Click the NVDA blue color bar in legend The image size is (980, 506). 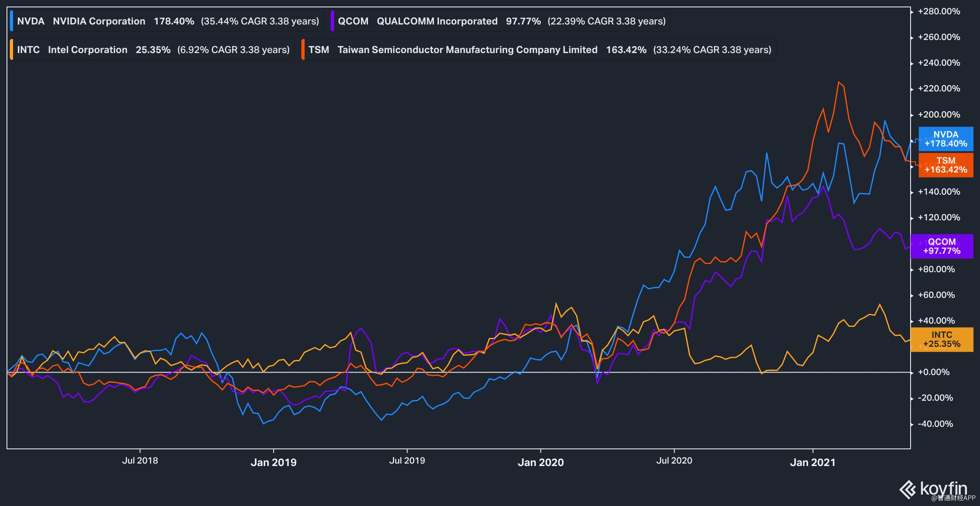(x=11, y=21)
